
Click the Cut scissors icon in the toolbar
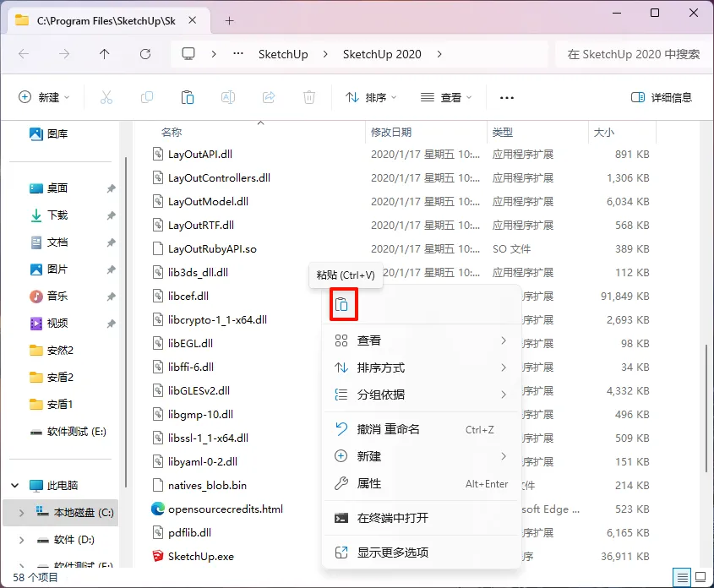click(x=106, y=97)
